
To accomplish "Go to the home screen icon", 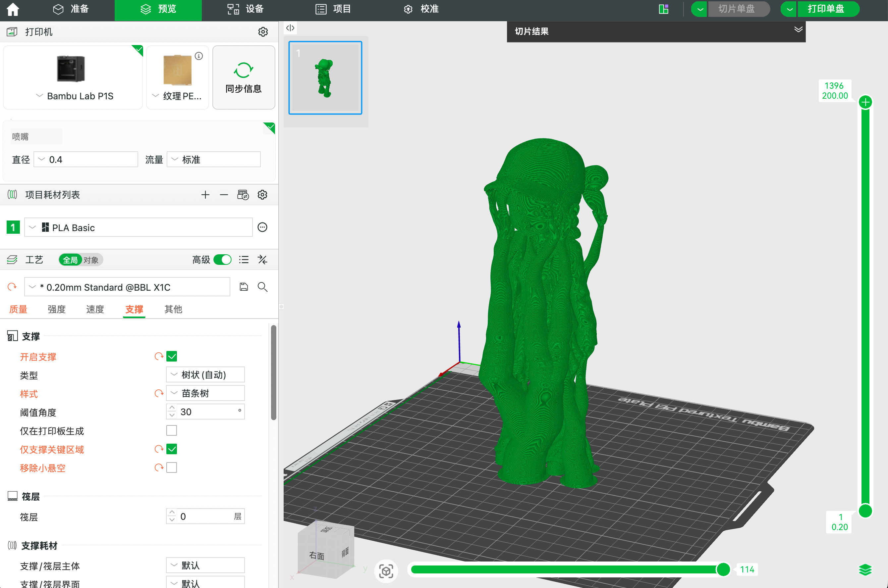I will 13,9.
